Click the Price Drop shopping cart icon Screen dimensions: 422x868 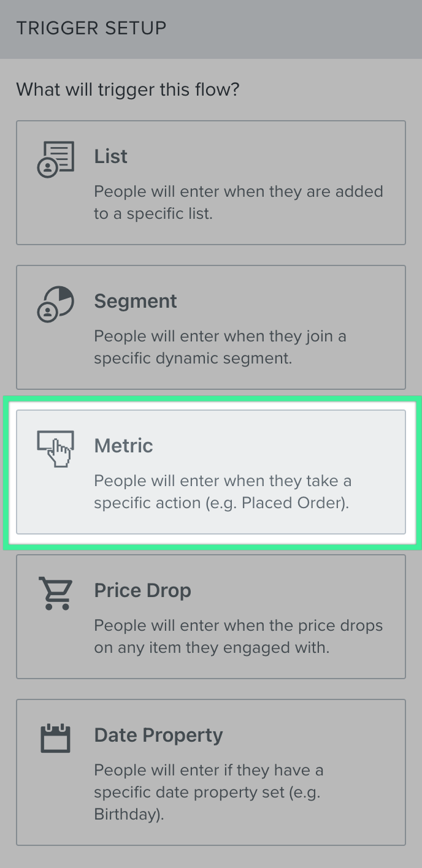(x=55, y=593)
